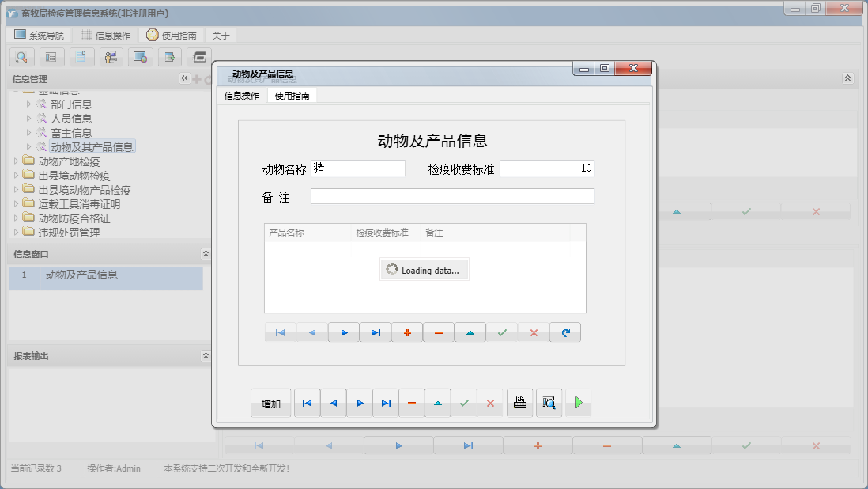Image resolution: width=868 pixels, height=489 pixels.
Task: Go to next animal record in bottom dialog bar
Action: click(360, 404)
